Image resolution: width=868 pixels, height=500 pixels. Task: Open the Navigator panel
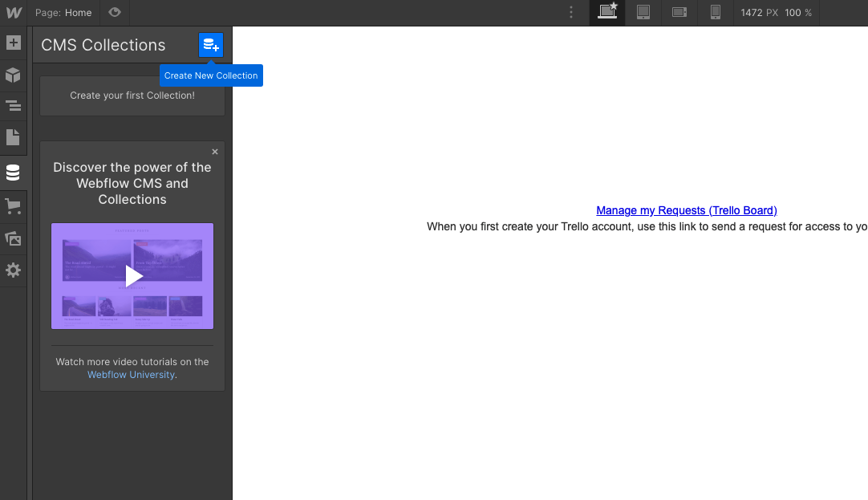(14, 106)
